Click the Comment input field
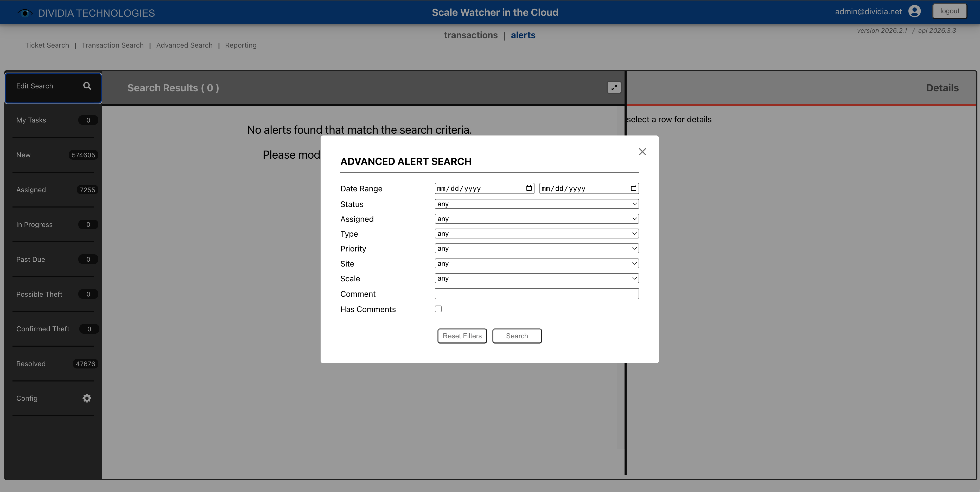980x492 pixels. (x=536, y=294)
